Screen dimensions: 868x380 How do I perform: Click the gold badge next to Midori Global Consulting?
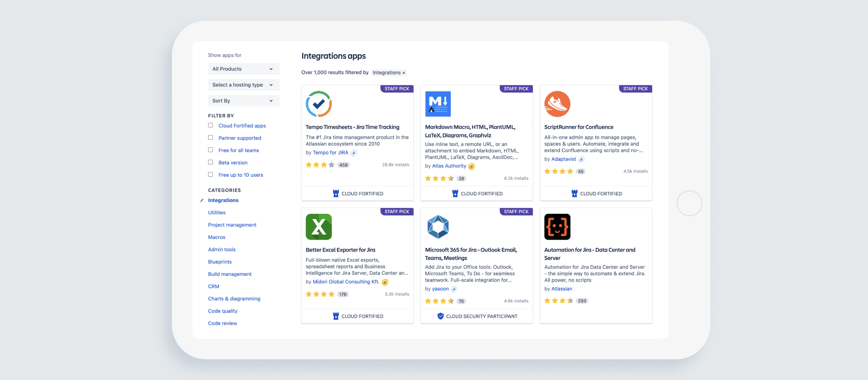click(385, 282)
